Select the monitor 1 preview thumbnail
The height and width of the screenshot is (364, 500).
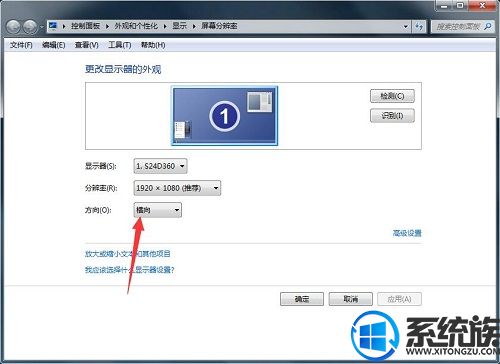click(224, 116)
